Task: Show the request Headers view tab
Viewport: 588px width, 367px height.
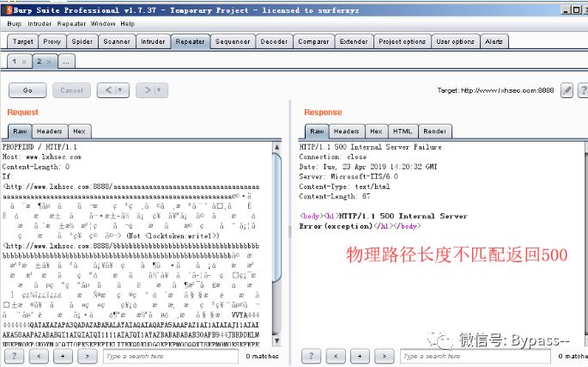Action: coord(50,132)
